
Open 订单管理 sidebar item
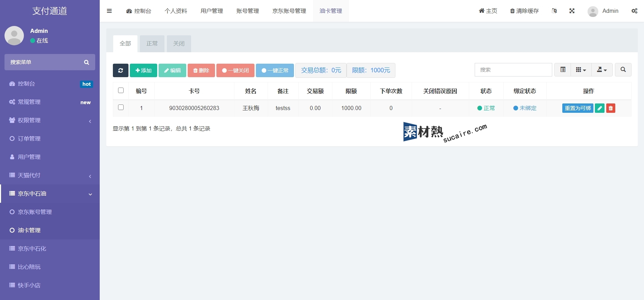click(x=50, y=139)
